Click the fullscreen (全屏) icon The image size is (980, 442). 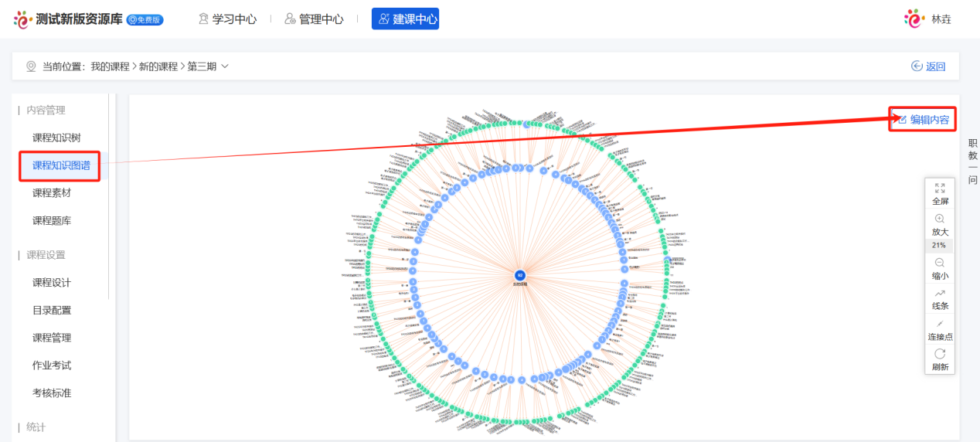940,187
